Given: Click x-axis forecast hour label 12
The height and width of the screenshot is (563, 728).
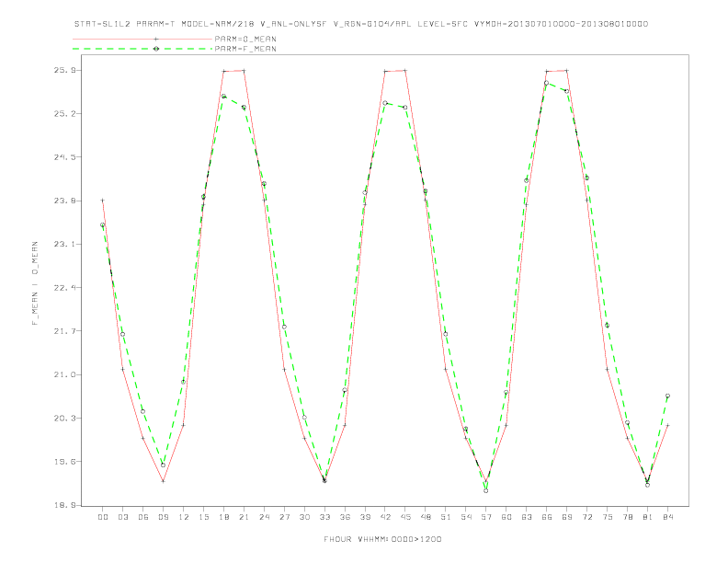Looking at the screenshot, I should 184,517.
